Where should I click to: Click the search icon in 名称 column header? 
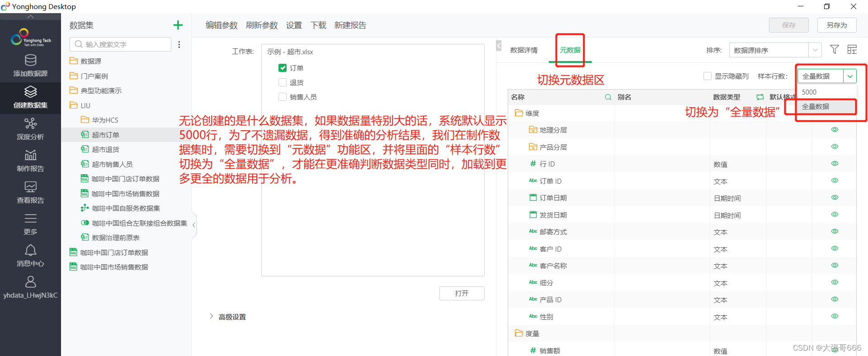click(x=608, y=97)
